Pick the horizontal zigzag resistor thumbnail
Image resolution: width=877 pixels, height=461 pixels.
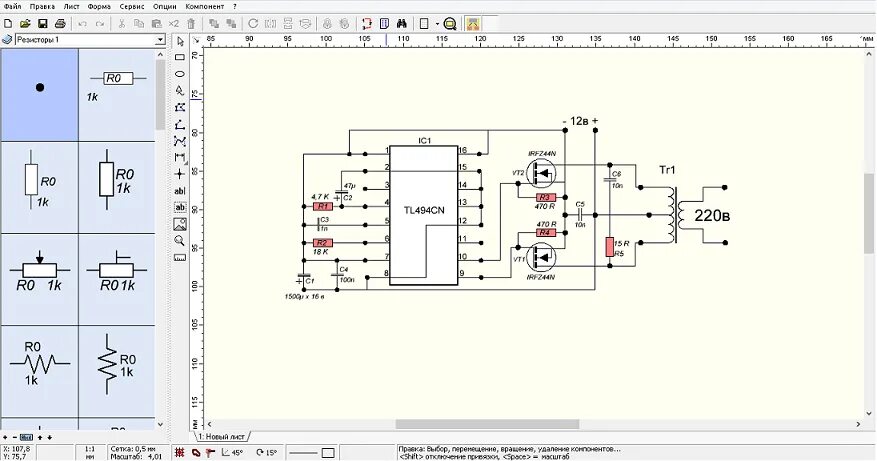[40, 371]
